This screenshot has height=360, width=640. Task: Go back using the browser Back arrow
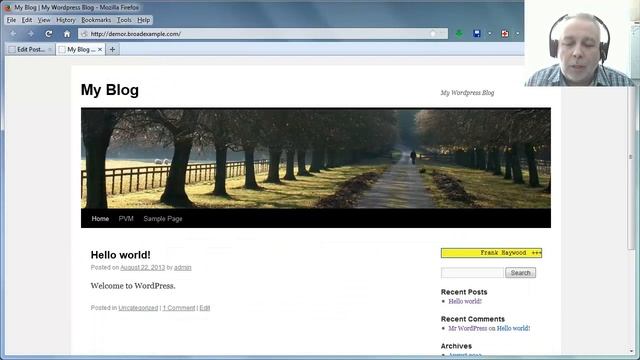[13, 34]
